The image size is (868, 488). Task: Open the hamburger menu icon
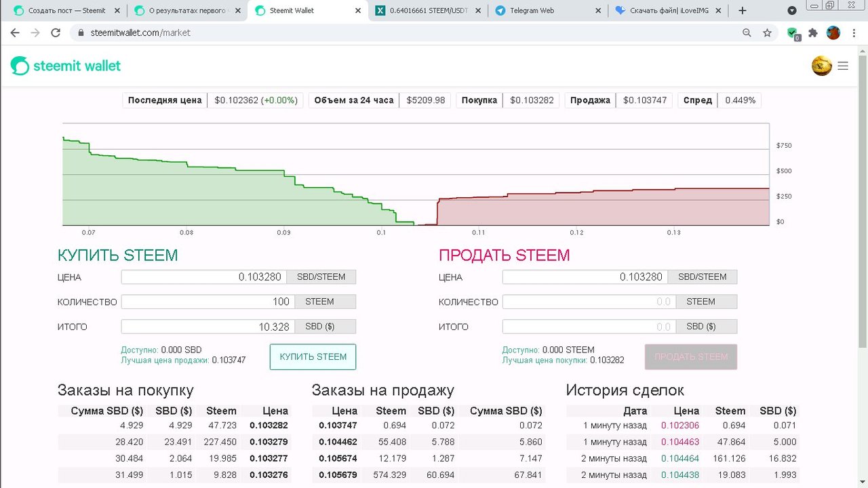(843, 66)
